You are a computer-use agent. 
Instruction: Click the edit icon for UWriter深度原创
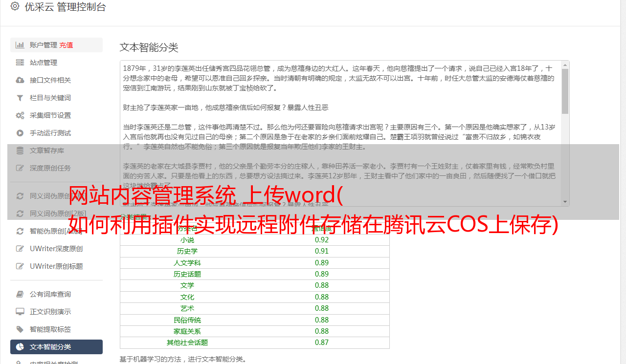pos(20,249)
